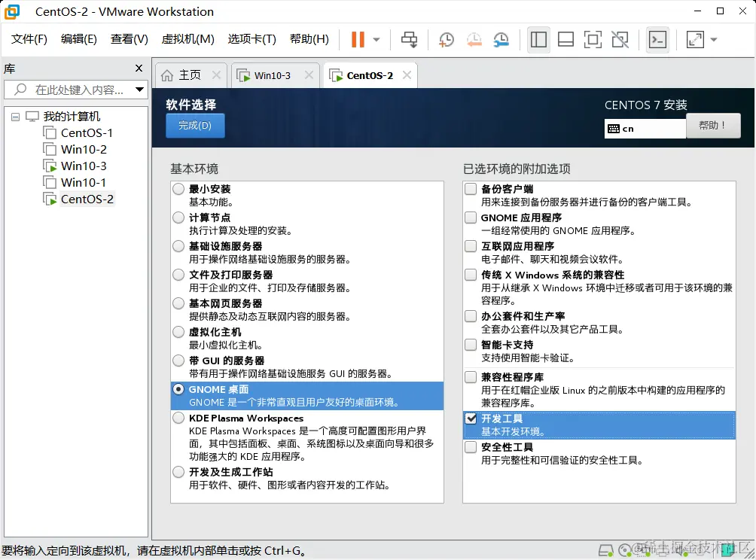The width and height of the screenshot is (756, 560).
Task: Select the 基础设施服务器 radio button
Action: click(x=178, y=246)
